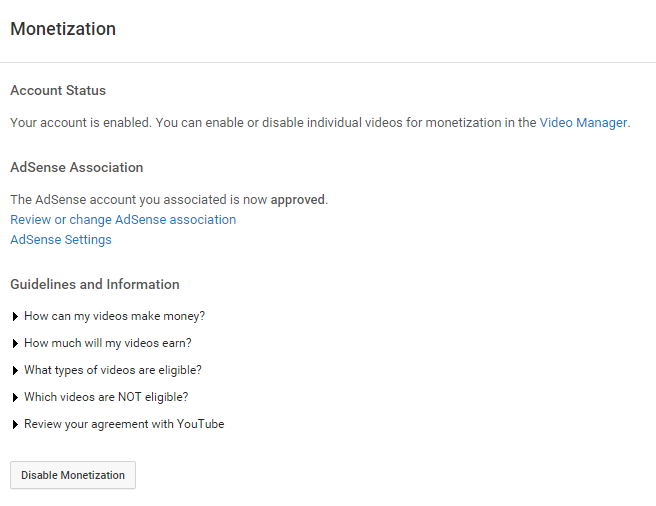Click triangle arrow beside "Which videos are NOT eligible?"
The height and width of the screenshot is (506, 656).
(15, 397)
